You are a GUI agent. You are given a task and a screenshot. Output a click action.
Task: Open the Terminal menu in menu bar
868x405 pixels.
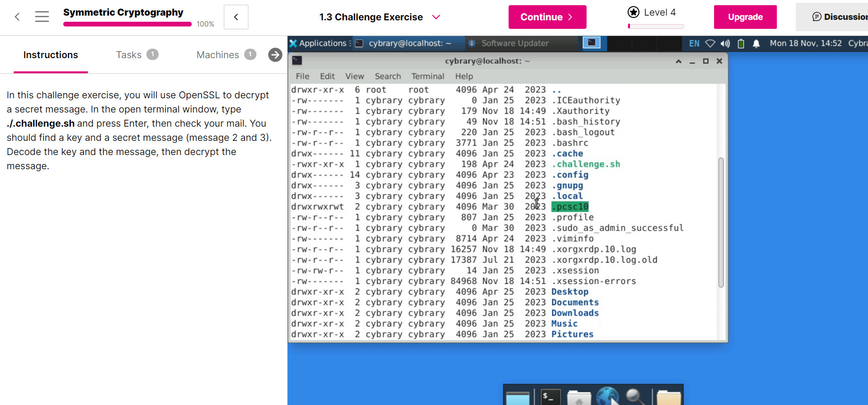427,76
